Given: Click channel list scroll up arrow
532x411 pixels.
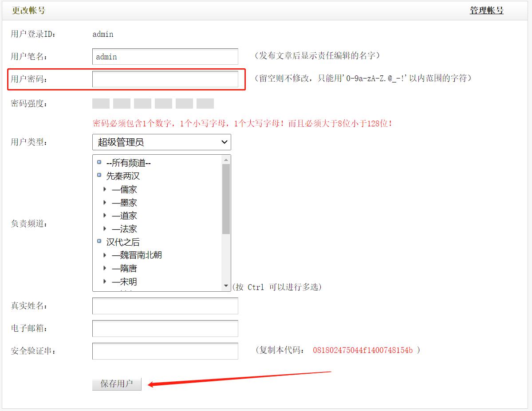Looking at the screenshot, I should click(x=226, y=159).
